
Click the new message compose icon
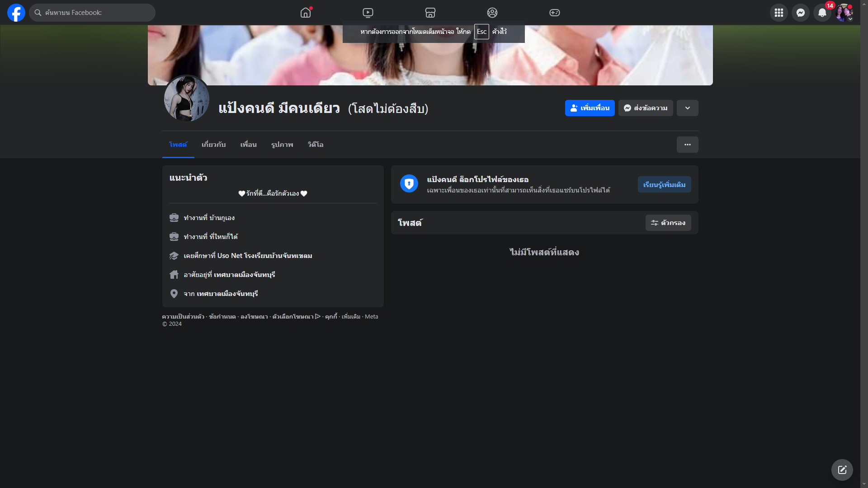point(842,470)
